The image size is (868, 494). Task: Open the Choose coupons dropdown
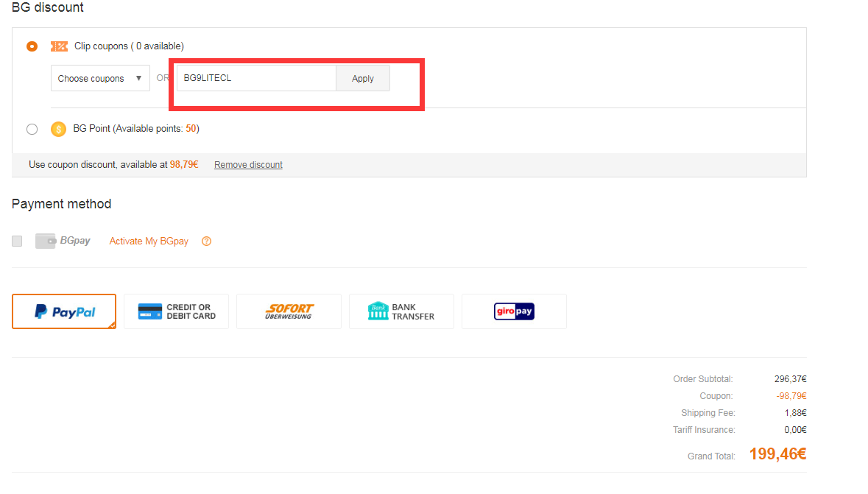[x=100, y=79]
